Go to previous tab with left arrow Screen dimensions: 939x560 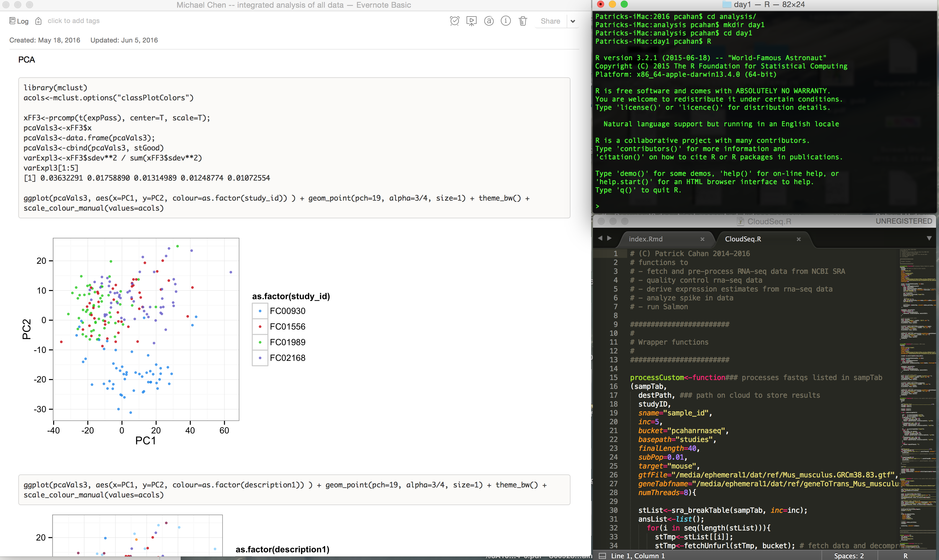tap(600, 238)
